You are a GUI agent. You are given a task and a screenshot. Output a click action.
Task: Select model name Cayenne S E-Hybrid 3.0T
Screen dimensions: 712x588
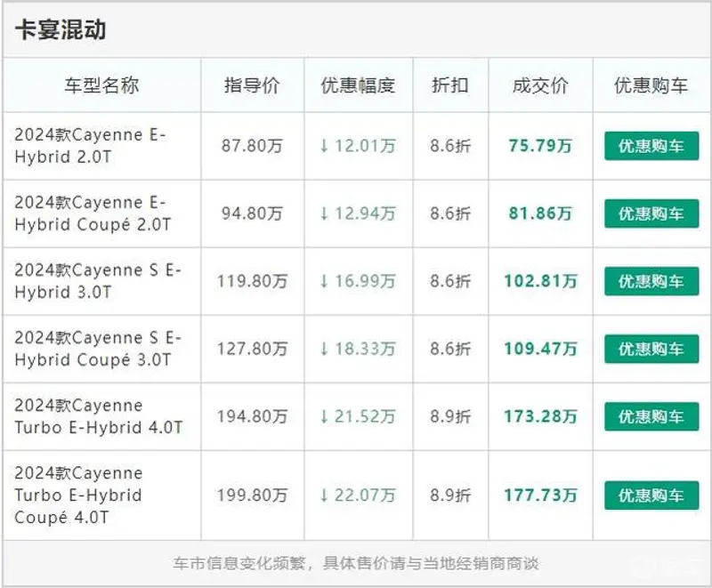[x=98, y=281]
